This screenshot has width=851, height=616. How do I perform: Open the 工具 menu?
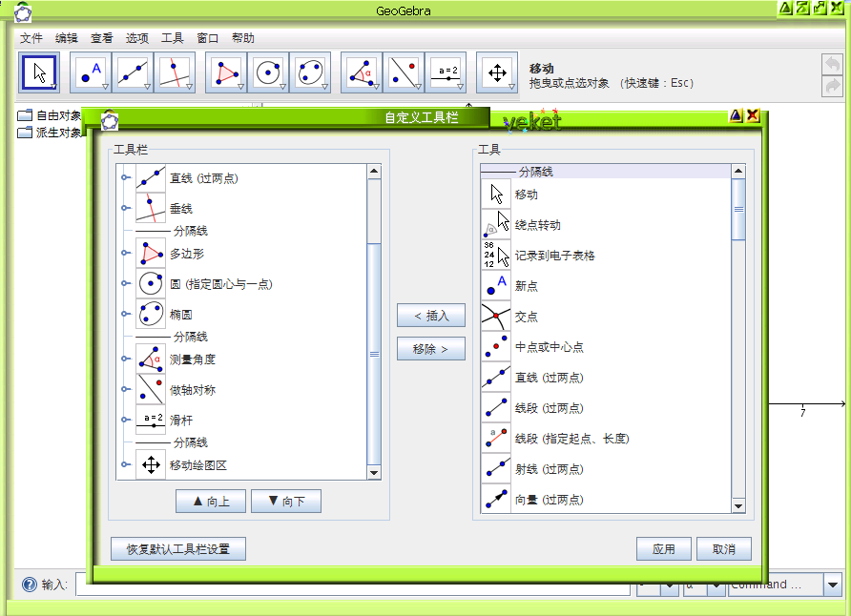[172, 38]
